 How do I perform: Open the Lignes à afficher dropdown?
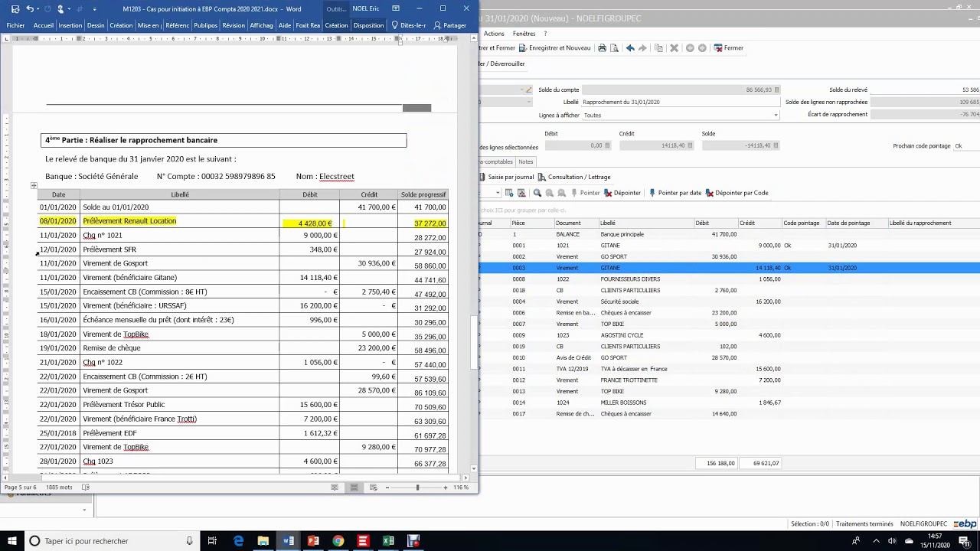[x=776, y=116]
